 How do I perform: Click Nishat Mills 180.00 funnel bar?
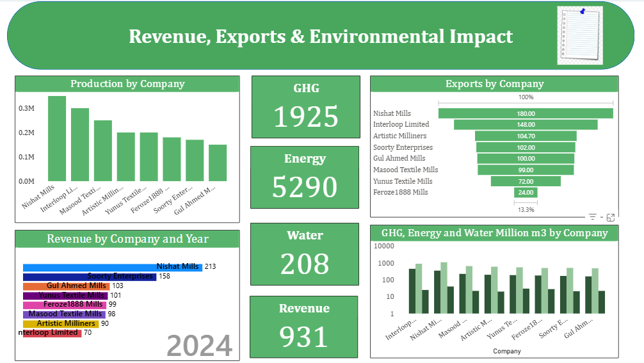[526, 113]
